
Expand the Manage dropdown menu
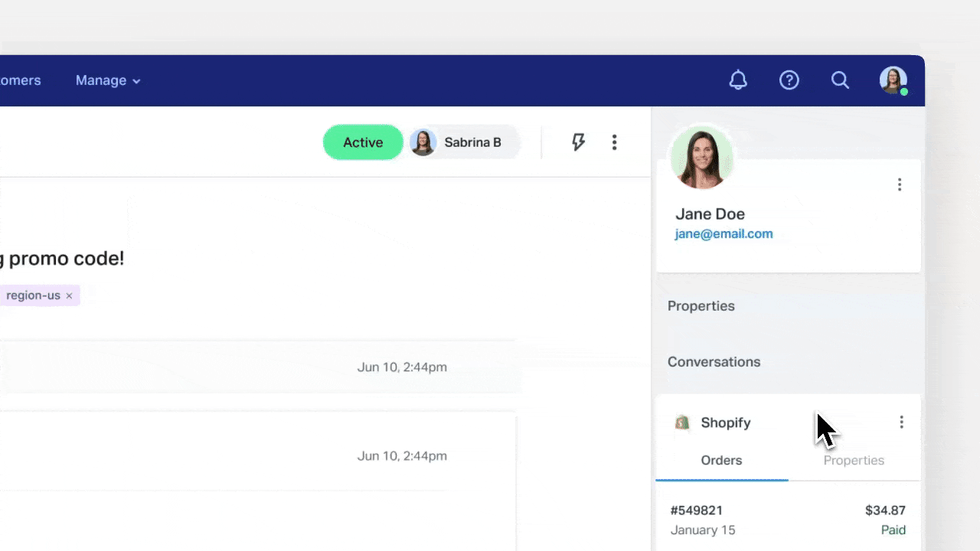coord(108,80)
